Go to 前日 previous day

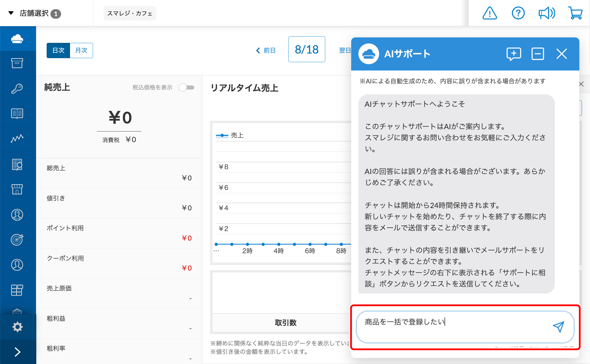click(266, 50)
